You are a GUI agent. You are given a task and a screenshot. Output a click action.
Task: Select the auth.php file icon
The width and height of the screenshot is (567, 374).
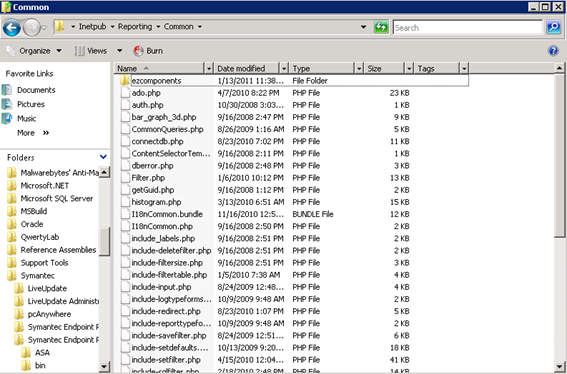pos(125,105)
